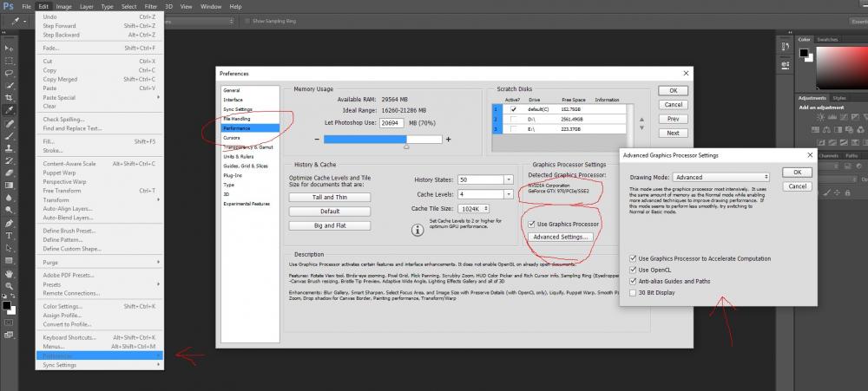Click the memory usage slider thumb
The height and width of the screenshot is (391, 868).
[x=406, y=147]
